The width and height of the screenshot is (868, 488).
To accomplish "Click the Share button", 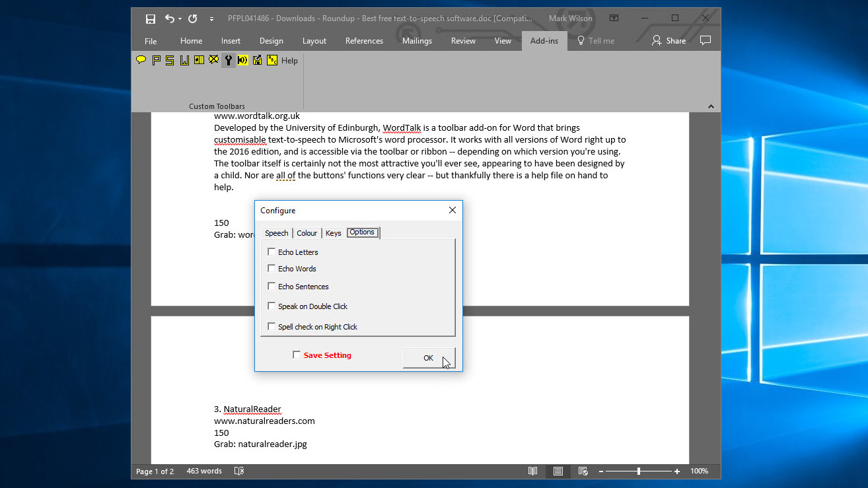I will click(669, 41).
